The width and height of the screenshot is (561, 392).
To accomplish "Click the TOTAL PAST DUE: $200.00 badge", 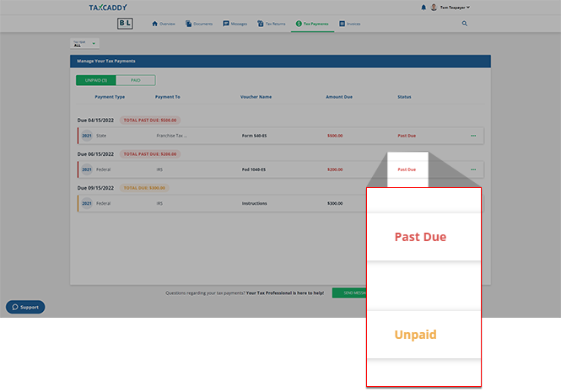I will [x=150, y=154].
